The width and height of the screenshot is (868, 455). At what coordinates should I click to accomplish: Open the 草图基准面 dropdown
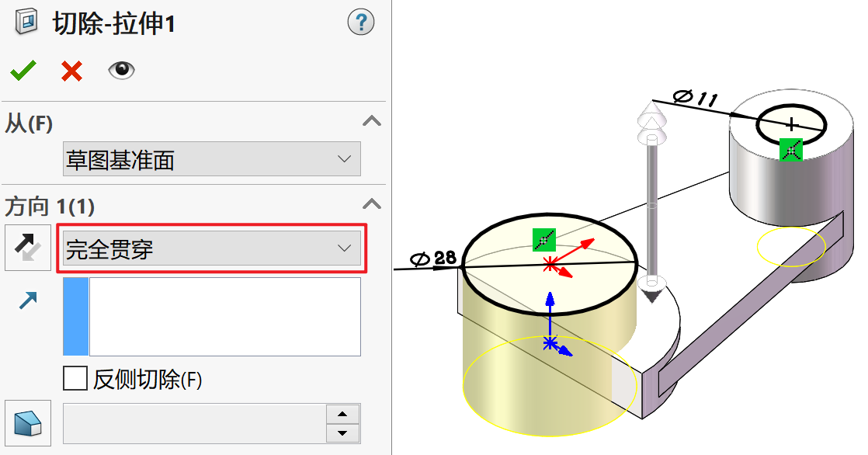tap(212, 159)
